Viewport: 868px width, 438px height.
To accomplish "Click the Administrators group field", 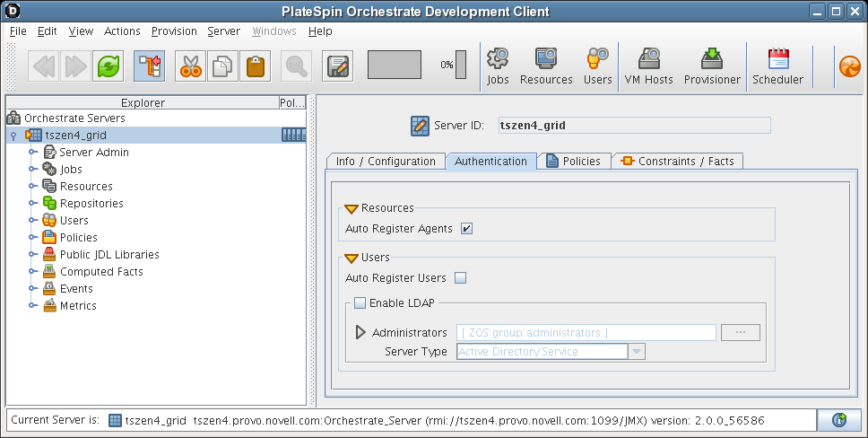I will click(586, 333).
